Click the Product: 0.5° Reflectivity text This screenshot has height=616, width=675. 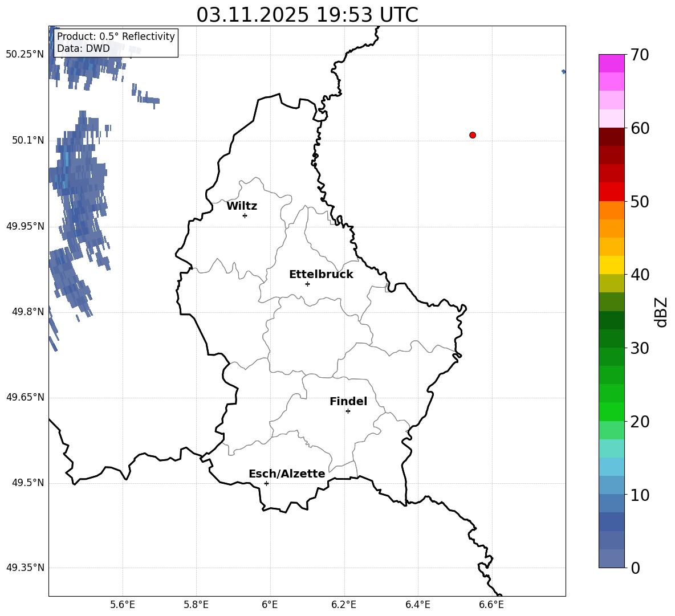[x=116, y=36]
